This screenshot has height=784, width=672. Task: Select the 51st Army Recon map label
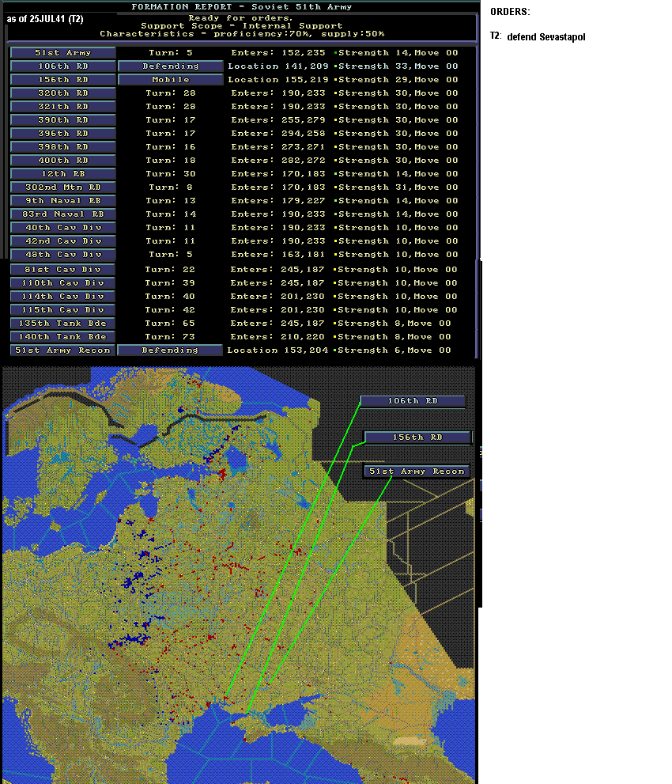click(x=417, y=472)
